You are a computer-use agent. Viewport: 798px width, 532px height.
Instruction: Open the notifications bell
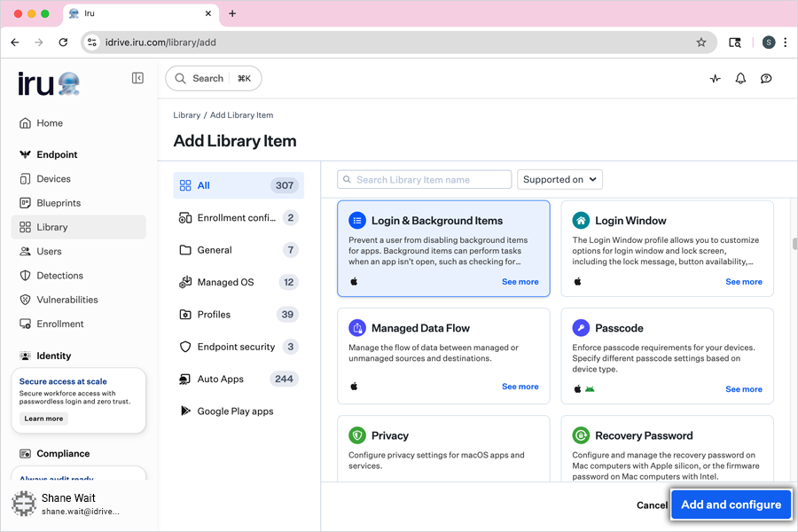click(x=740, y=78)
